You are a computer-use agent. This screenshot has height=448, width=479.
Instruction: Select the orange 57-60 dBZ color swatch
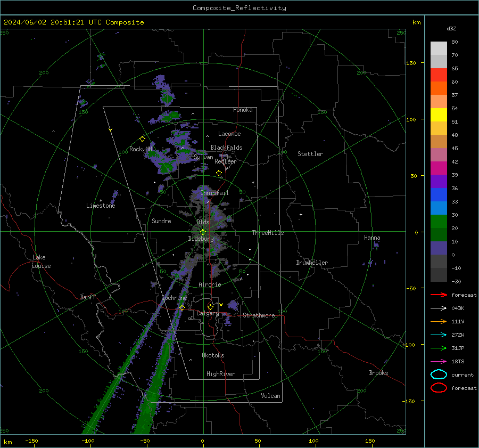(439, 88)
